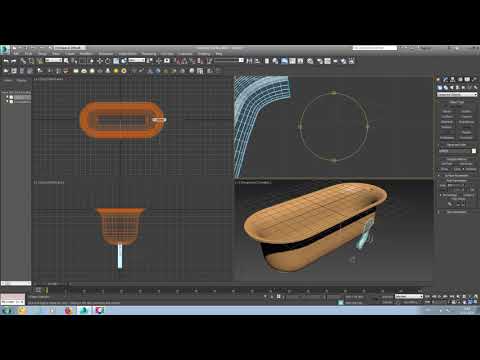This screenshot has height=360, width=480.
Task: Toggle Window/Crossing selection mode
Action: pos(91,61)
